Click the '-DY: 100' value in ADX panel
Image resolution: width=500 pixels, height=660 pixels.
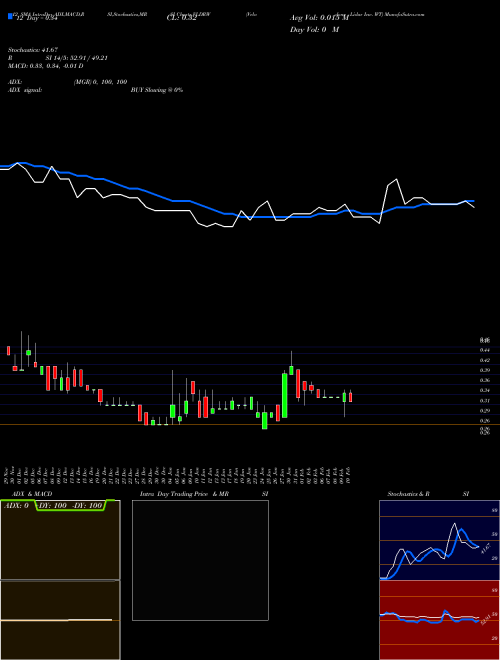(88, 505)
